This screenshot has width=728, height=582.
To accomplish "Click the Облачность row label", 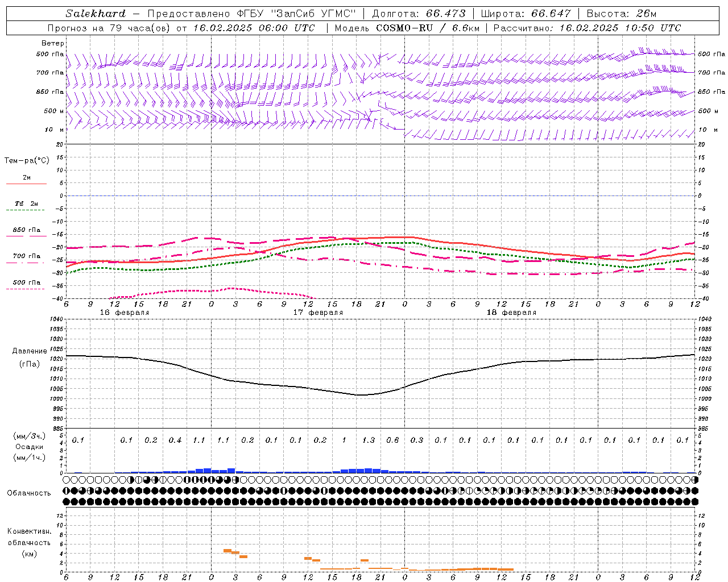I will click(x=29, y=493).
